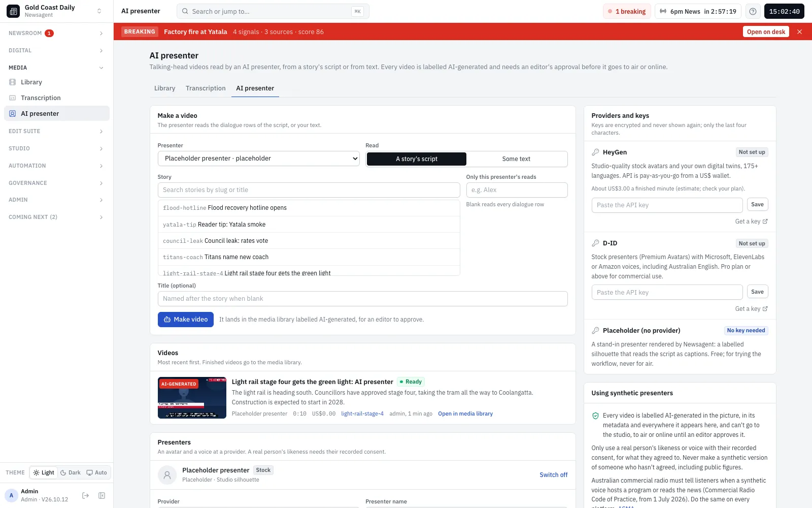812x508 pixels.
Task: Select the AI presenter tab
Action: pyautogui.click(x=255, y=88)
